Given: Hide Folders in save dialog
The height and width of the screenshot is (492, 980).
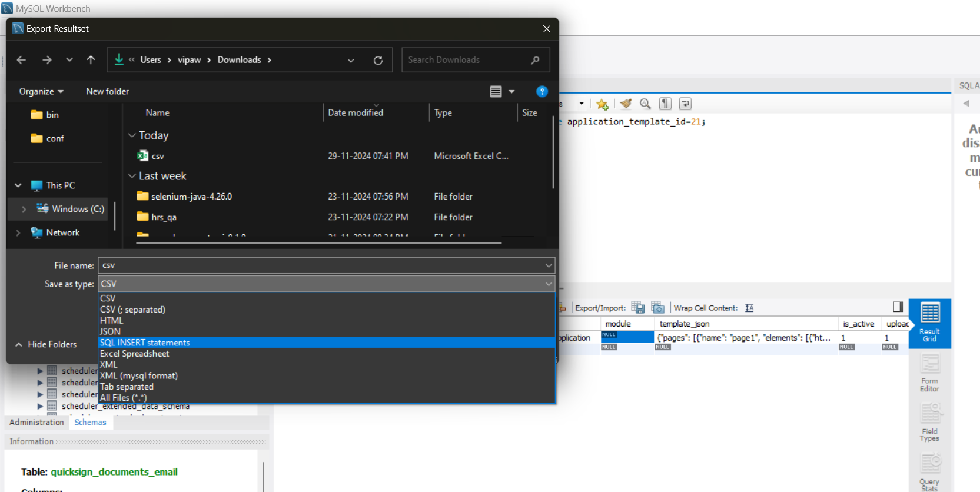Looking at the screenshot, I should (46, 344).
